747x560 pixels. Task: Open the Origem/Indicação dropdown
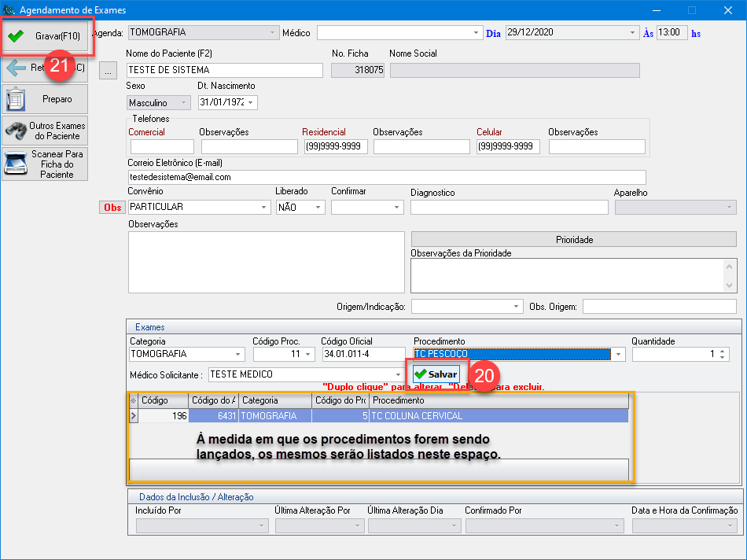tap(516, 306)
